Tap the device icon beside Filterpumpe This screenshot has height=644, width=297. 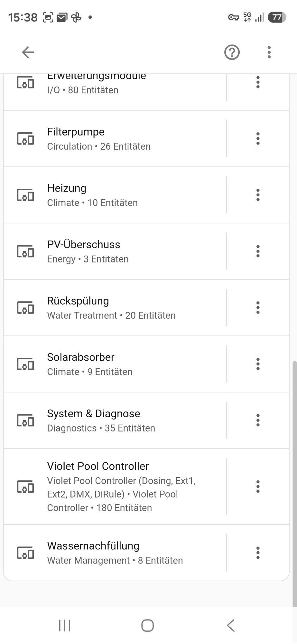pos(25,138)
